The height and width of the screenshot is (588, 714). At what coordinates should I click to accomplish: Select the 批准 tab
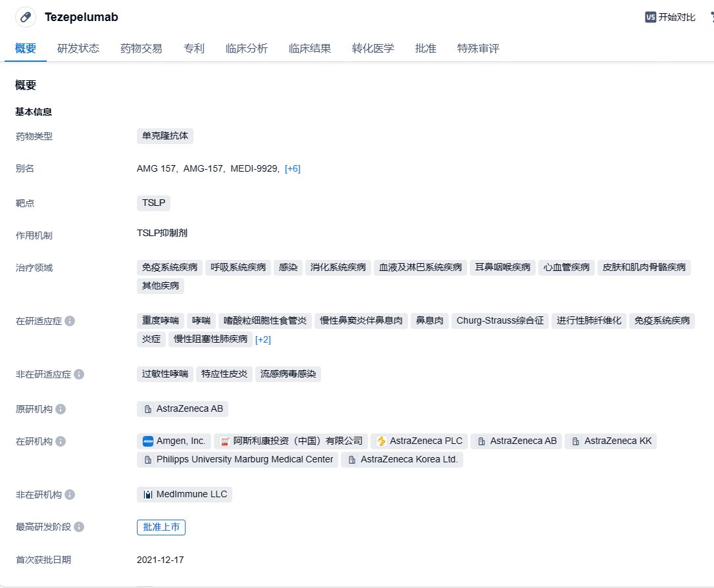tap(426, 48)
